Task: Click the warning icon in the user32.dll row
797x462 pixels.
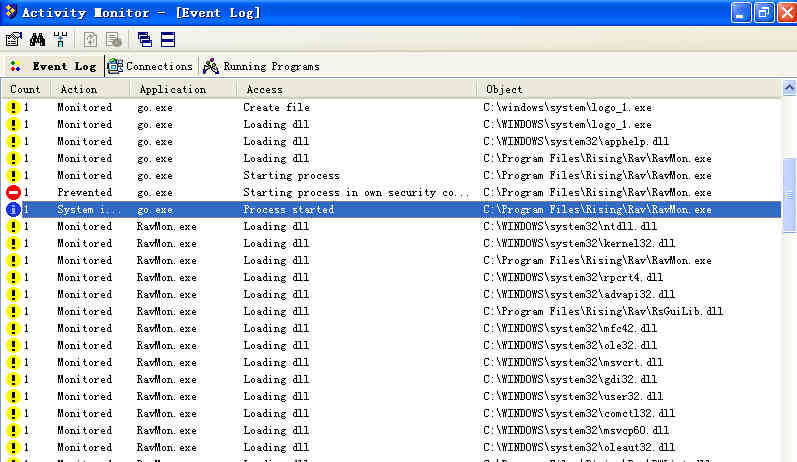Action: (13, 396)
